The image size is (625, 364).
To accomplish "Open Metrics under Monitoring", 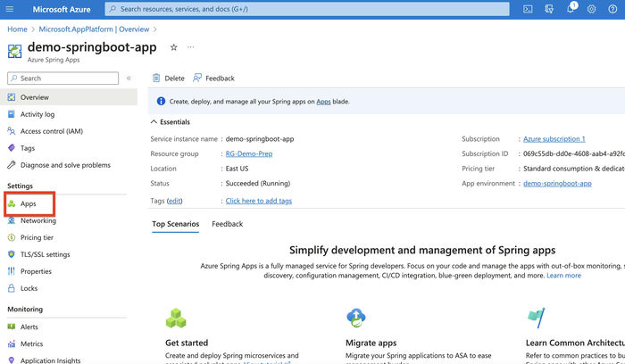I will tap(31, 343).
